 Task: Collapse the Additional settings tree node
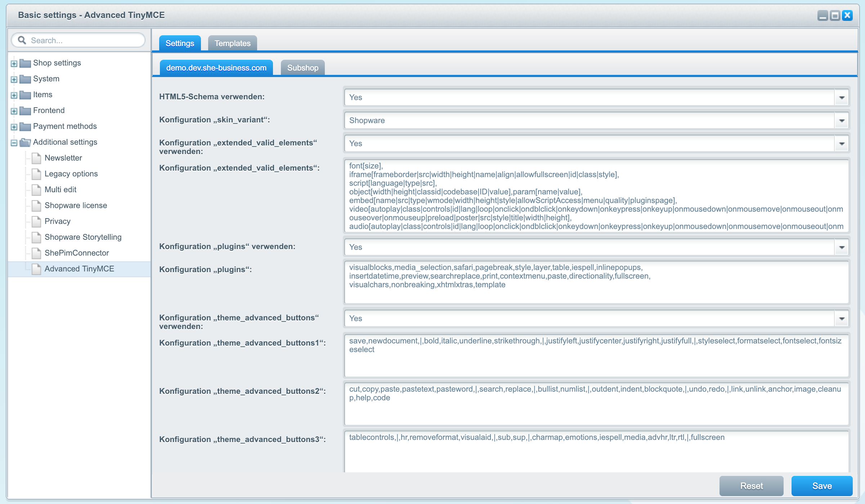pos(14,143)
